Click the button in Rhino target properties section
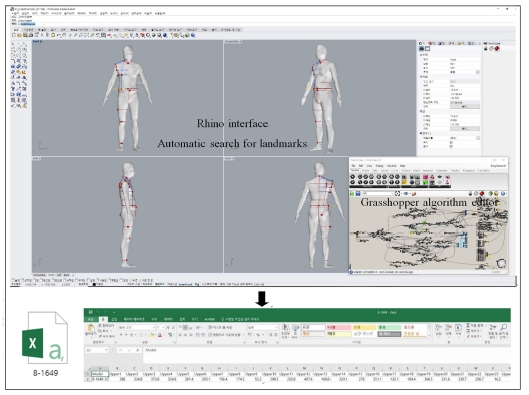The width and height of the screenshot is (529, 395). point(464,129)
